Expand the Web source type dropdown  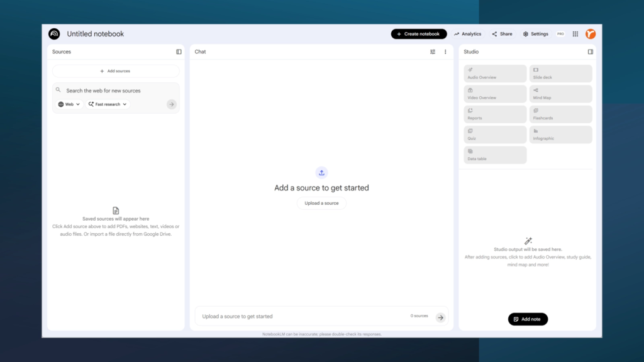(69, 104)
